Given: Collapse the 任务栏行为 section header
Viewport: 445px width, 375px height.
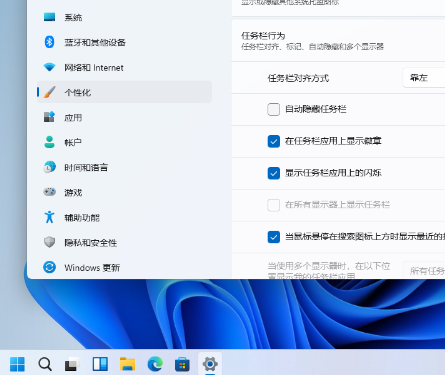Looking at the screenshot, I should [338, 40].
